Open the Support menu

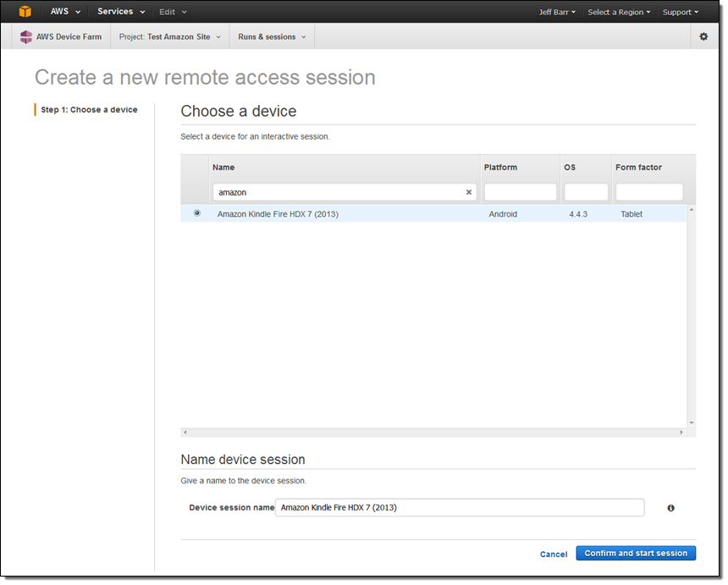point(681,12)
